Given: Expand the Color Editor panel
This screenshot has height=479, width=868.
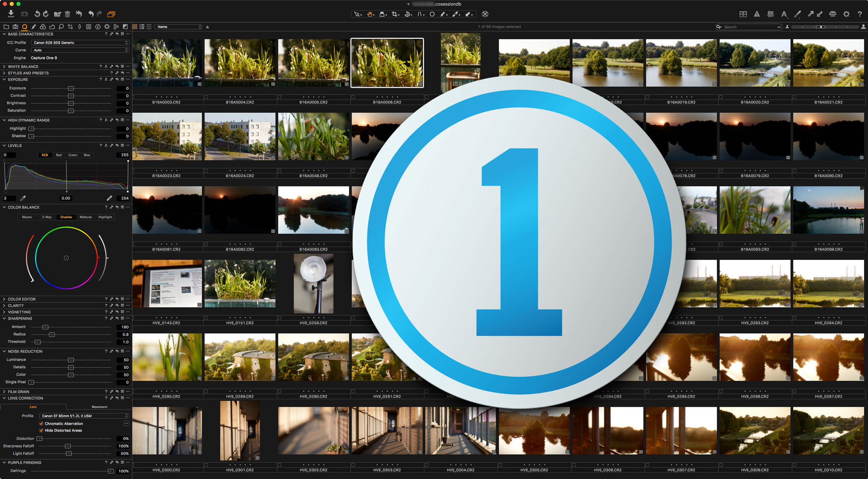Looking at the screenshot, I should coord(4,299).
